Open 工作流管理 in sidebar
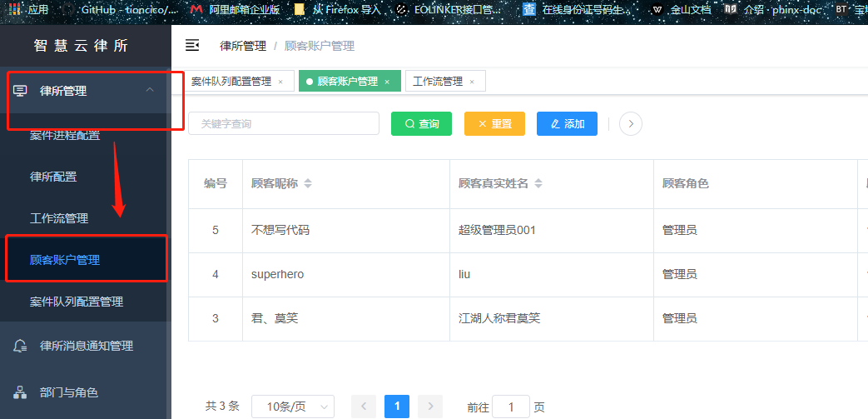The height and width of the screenshot is (419, 868). coord(59,218)
